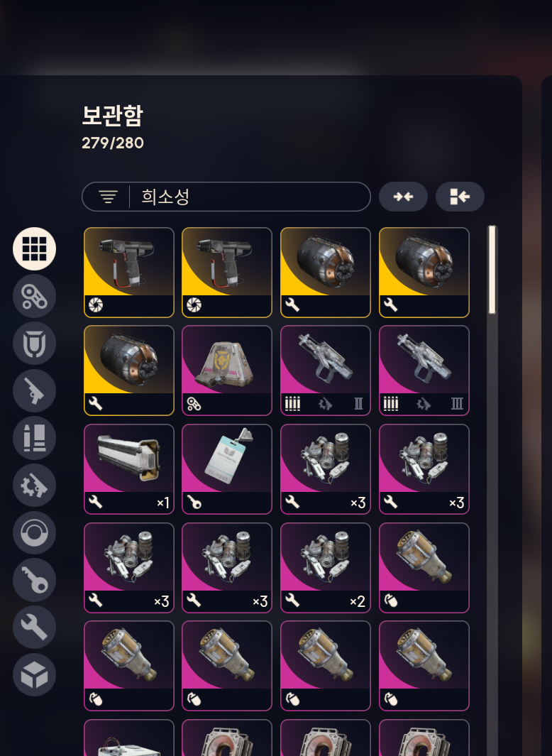Filter by box miscellaneous category icon
Screen dimensions: 552x756
pos(34,674)
